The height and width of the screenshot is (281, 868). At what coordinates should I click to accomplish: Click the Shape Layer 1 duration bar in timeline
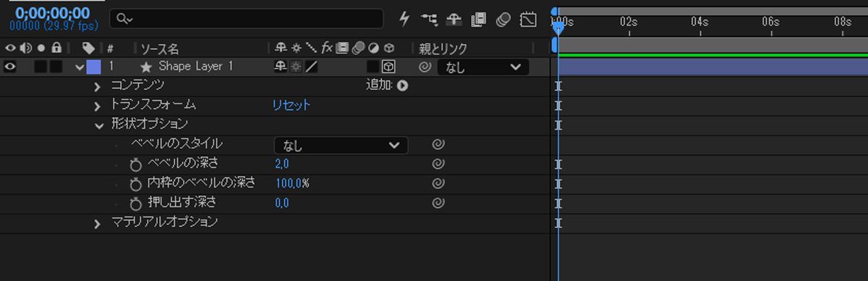(x=712, y=67)
